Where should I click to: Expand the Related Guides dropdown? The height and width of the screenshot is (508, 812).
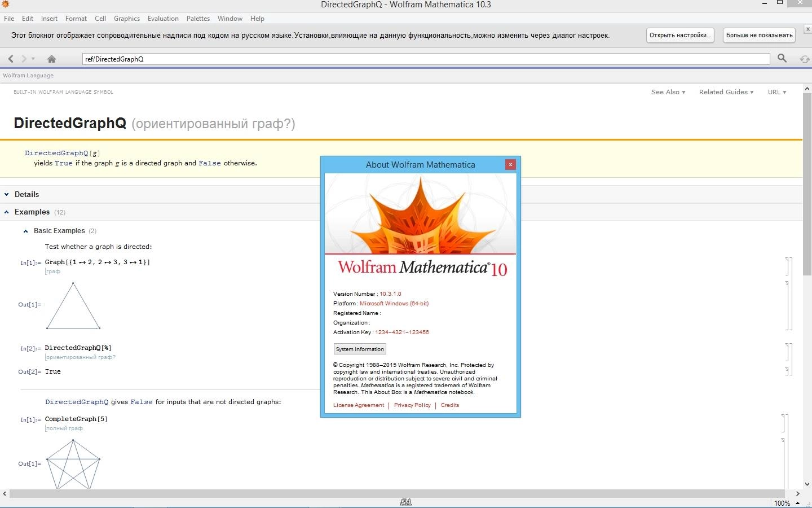coord(726,92)
